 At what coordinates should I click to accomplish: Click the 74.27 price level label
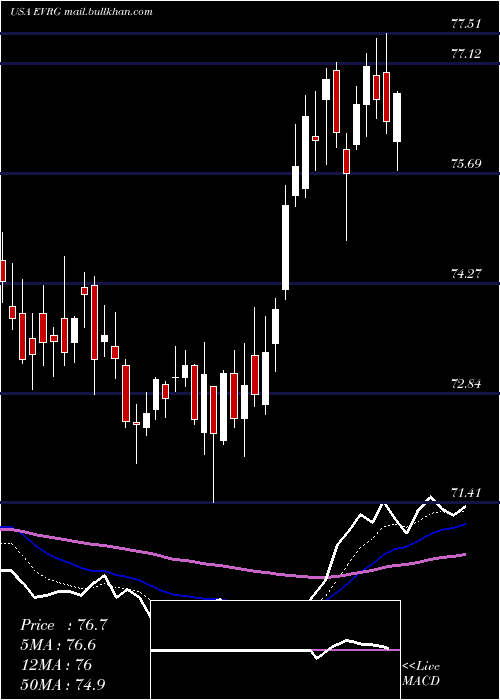point(466,274)
